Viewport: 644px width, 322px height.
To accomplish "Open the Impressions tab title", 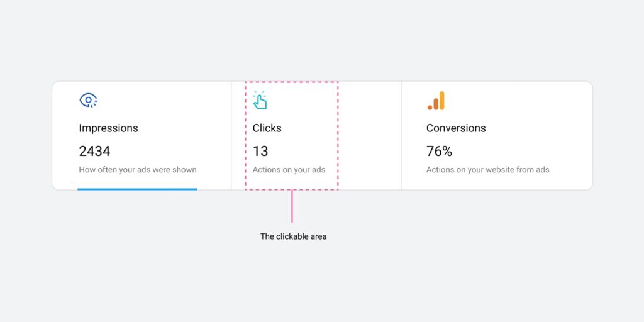I will [x=108, y=128].
